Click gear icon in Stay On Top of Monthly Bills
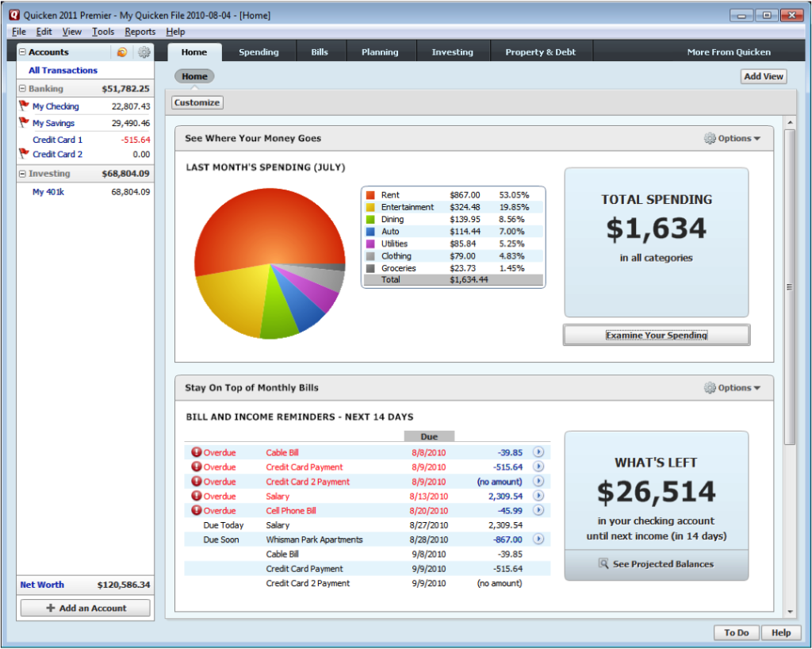Screen dimensions: 812x649 click(710, 387)
